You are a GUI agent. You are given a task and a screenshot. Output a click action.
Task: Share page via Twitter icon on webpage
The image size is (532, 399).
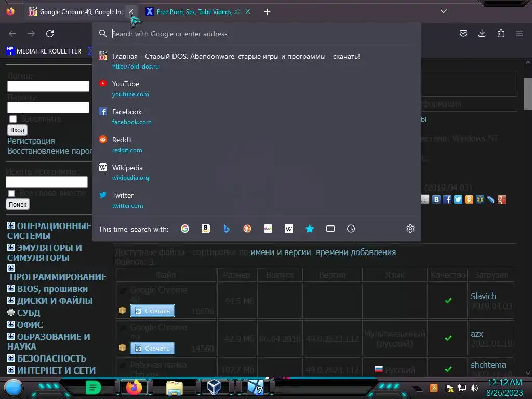click(x=458, y=199)
